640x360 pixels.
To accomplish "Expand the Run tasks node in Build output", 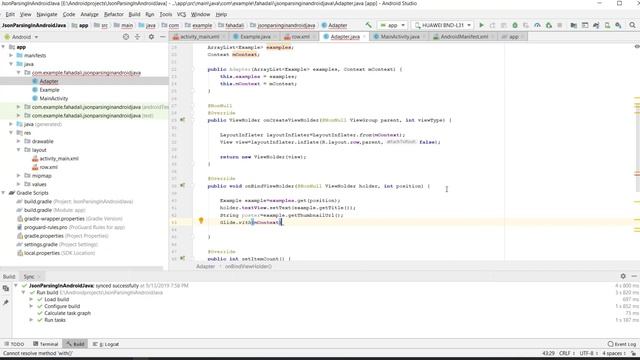I will tap(31, 320).
